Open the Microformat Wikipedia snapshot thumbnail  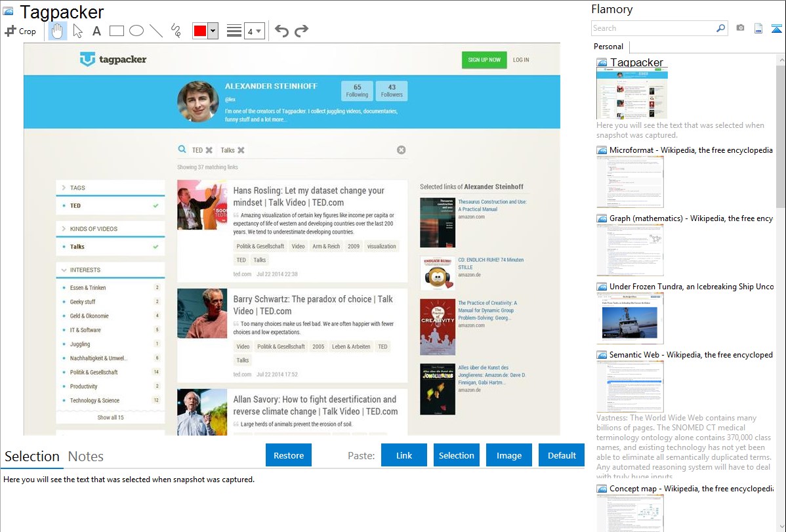(630, 182)
